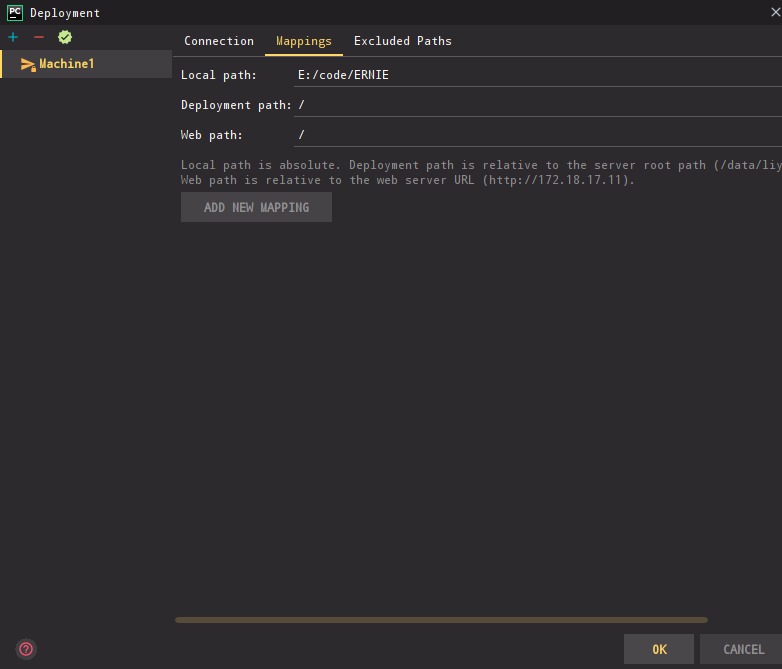782x669 pixels.
Task: Select Machine1 server in list
Action: 86,64
